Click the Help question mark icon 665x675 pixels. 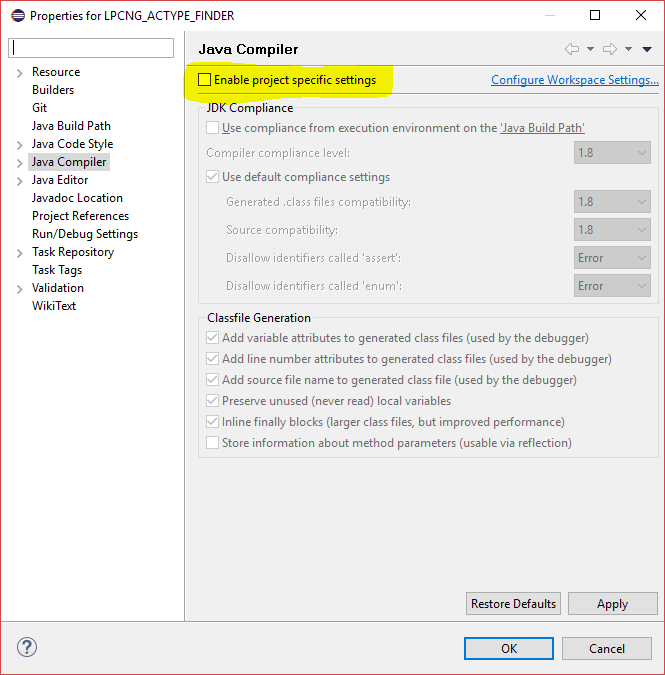[x=27, y=647]
